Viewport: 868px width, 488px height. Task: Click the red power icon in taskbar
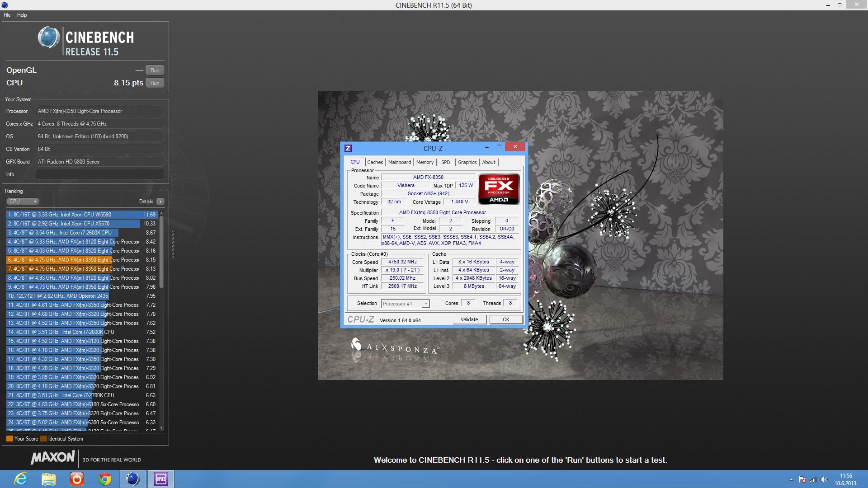click(x=77, y=479)
